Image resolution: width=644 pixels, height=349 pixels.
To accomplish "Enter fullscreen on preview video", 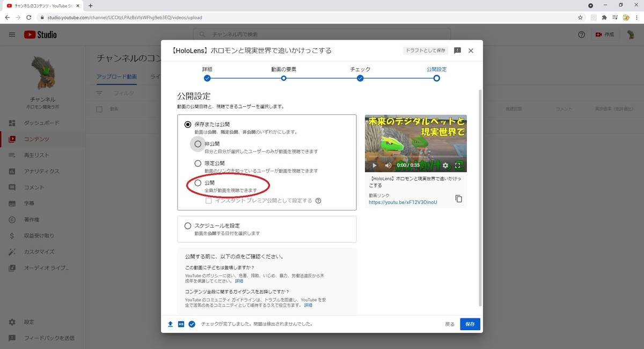I will point(458,165).
